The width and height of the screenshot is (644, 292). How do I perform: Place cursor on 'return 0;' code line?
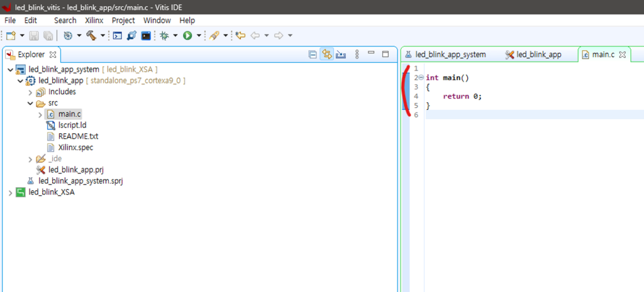coord(462,96)
